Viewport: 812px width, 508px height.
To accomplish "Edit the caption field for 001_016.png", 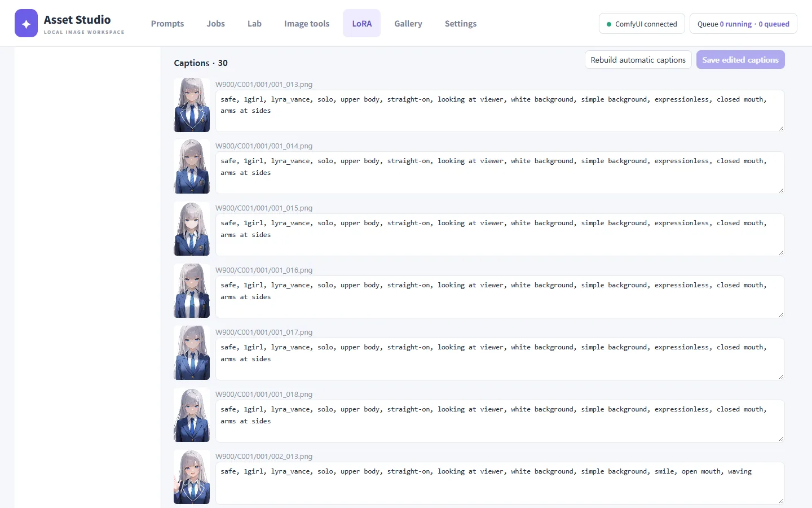I will point(500,297).
